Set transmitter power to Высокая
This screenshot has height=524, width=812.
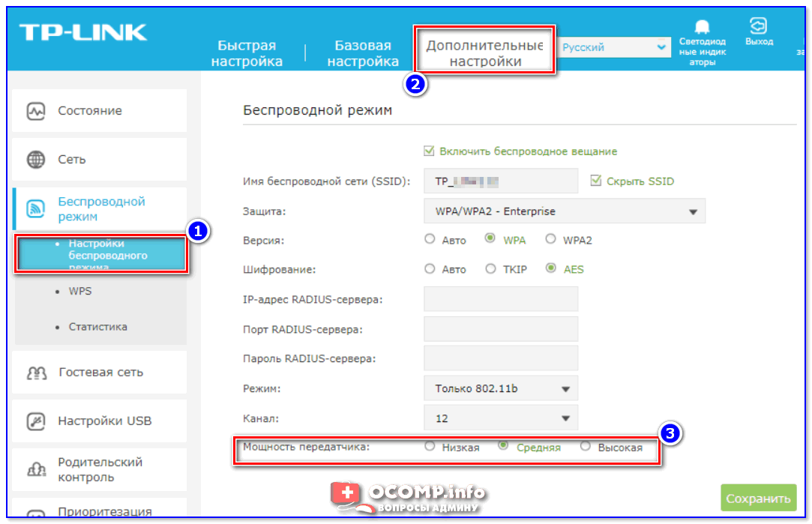pos(585,447)
